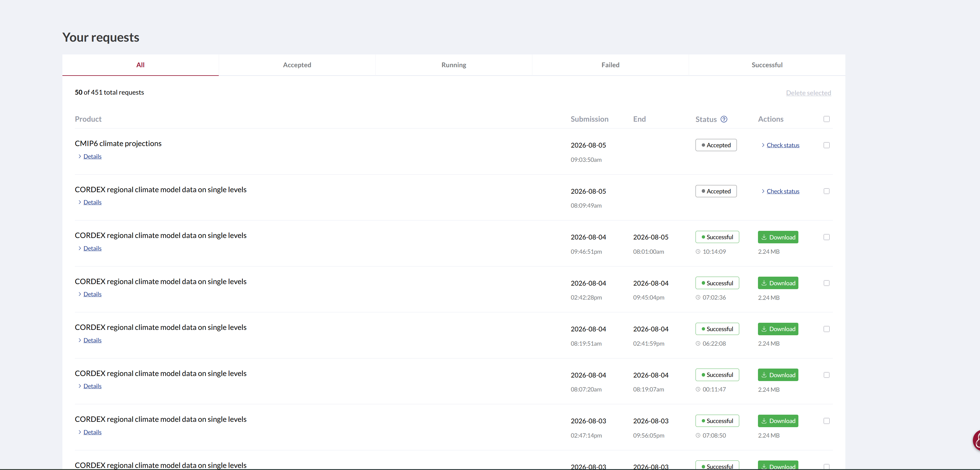Open the Running tab

(x=454, y=65)
